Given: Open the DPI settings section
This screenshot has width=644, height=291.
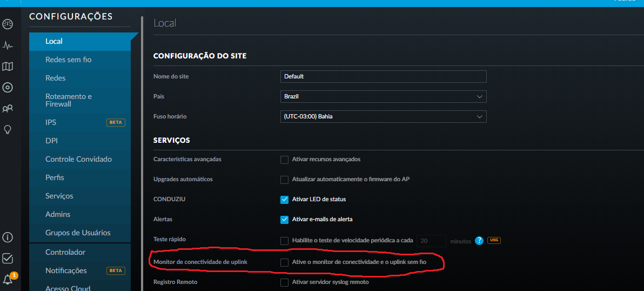Looking at the screenshot, I should [x=80, y=141].
